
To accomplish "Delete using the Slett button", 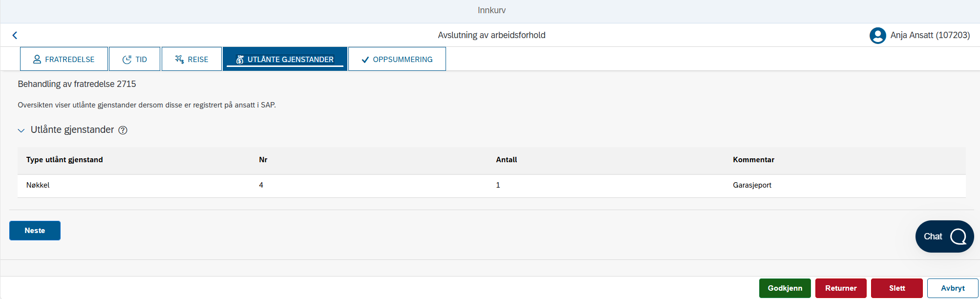I will pos(897,288).
